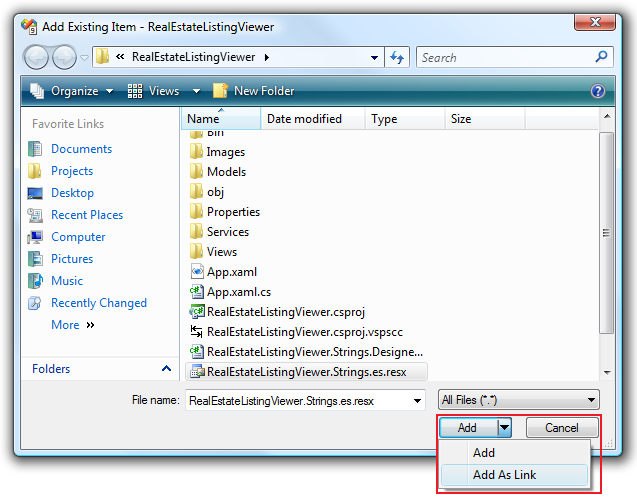This screenshot has height=498, width=637.
Task: Open the Images folder
Action: click(225, 152)
